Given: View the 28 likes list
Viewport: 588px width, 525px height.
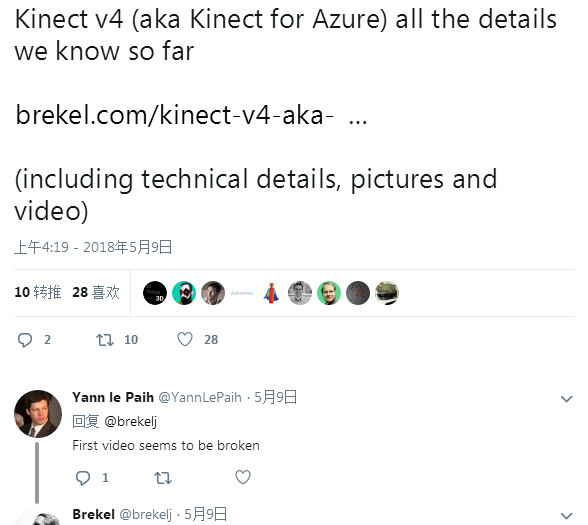Looking at the screenshot, I should click(96, 292).
